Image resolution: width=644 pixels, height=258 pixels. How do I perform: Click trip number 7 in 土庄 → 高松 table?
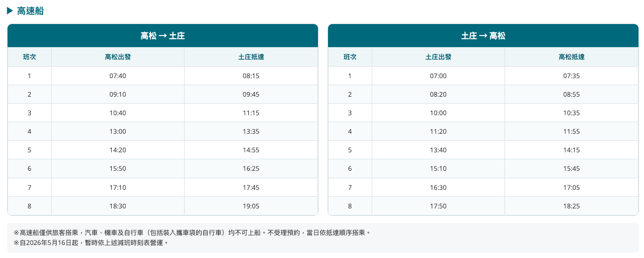click(350, 187)
